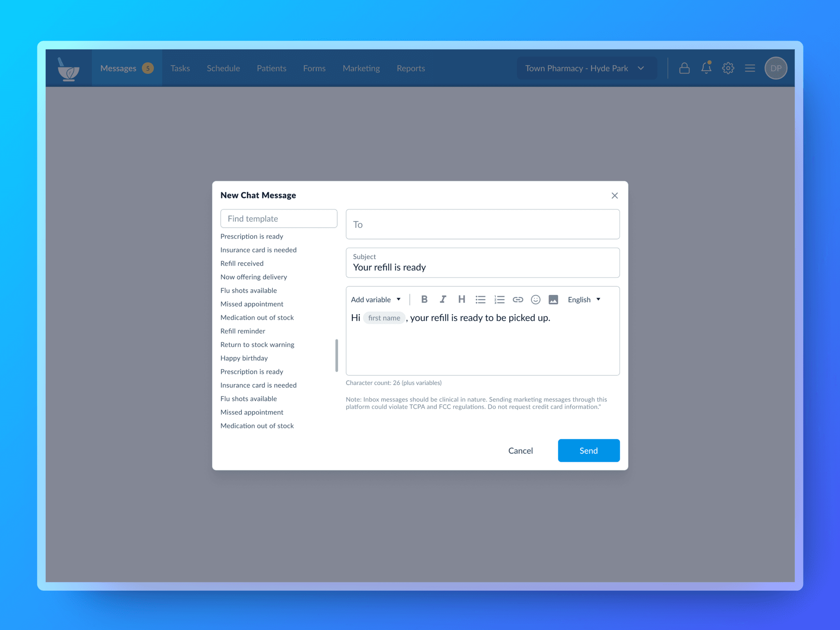The width and height of the screenshot is (840, 630).
Task: Click the template list scrollbar
Action: click(337, 355)
